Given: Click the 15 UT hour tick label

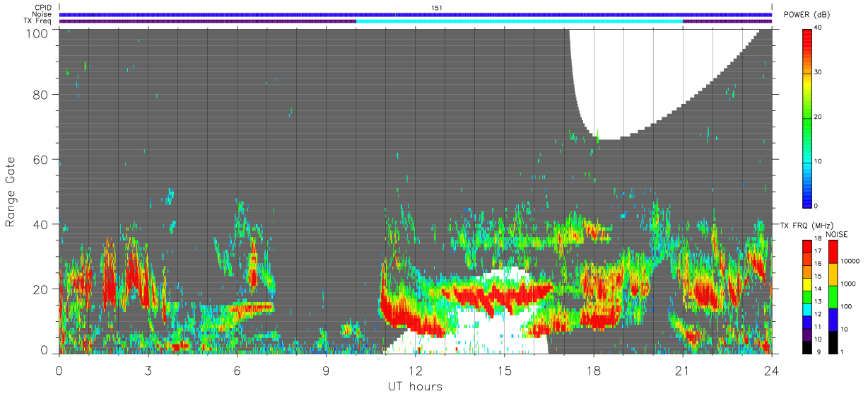Looking at the screenshot, I should 504,369.
